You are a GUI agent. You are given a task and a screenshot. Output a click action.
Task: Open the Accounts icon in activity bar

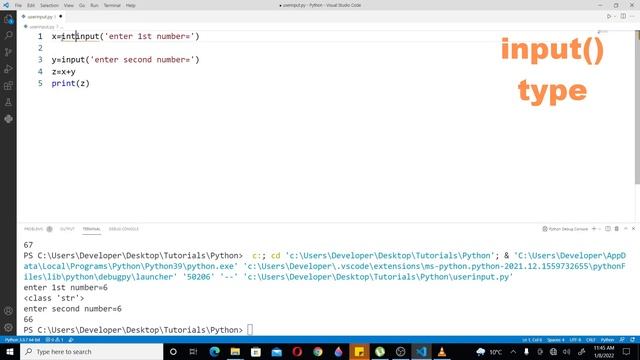(8, 311)
